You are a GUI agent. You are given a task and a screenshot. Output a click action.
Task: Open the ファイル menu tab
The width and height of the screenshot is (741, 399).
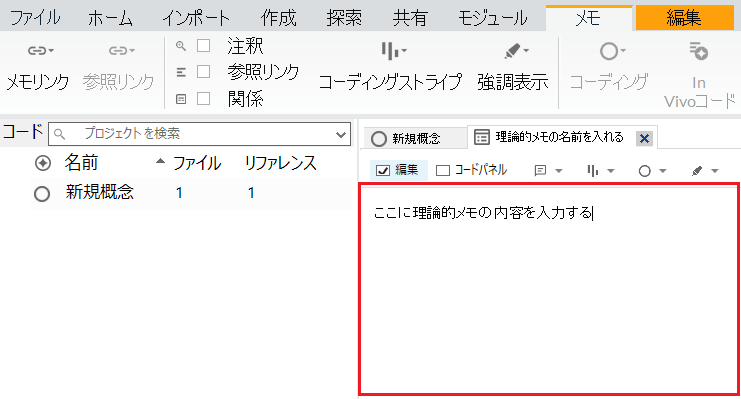pyautogui.click(x=35, y=18)
